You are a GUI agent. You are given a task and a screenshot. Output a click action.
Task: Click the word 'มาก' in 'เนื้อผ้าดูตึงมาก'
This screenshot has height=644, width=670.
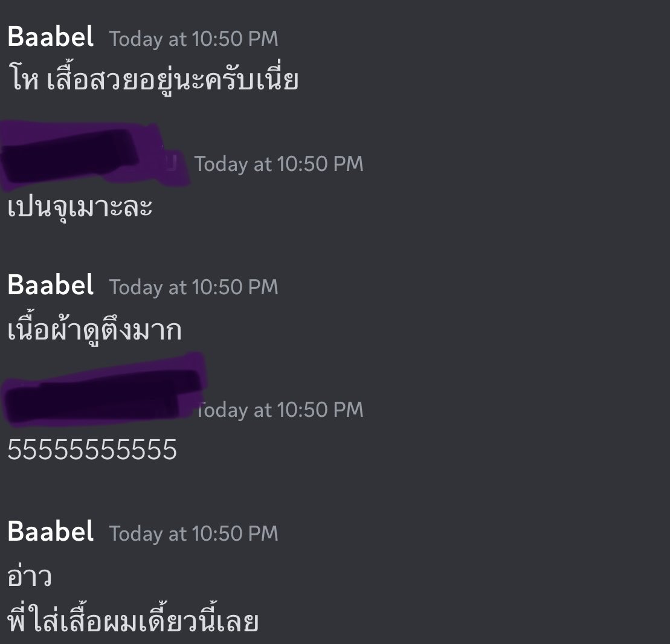[157, 330]
